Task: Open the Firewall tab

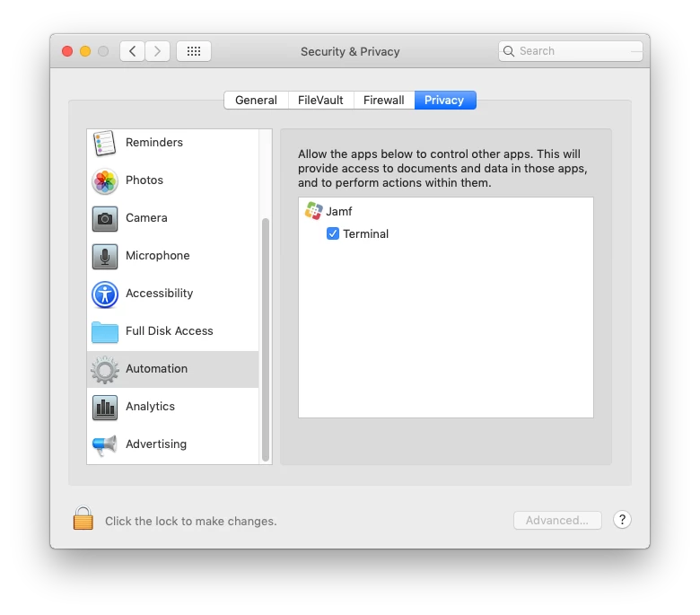Action: [x=384, y=100]
